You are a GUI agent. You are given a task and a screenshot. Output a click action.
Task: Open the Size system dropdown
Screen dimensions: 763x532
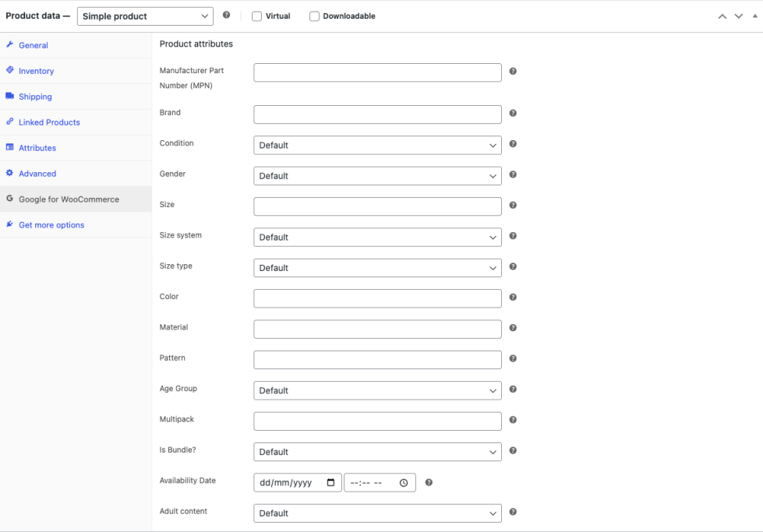click(377, 238)
